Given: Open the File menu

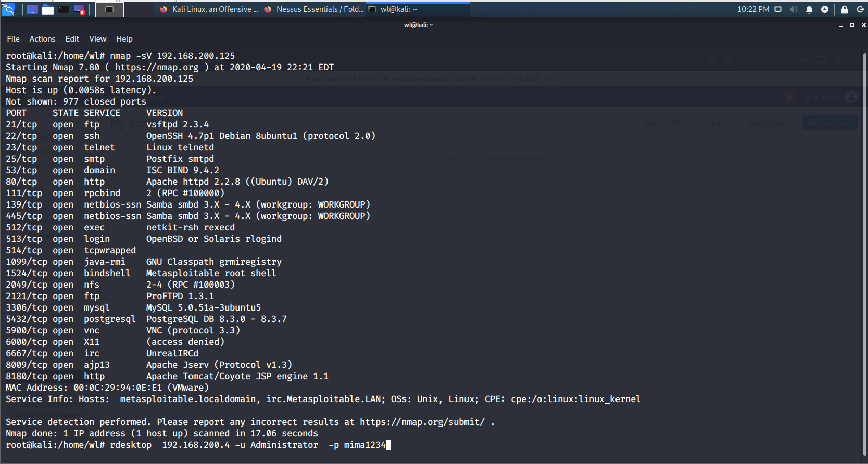Looking at the screenshot, I should [13, 39].
